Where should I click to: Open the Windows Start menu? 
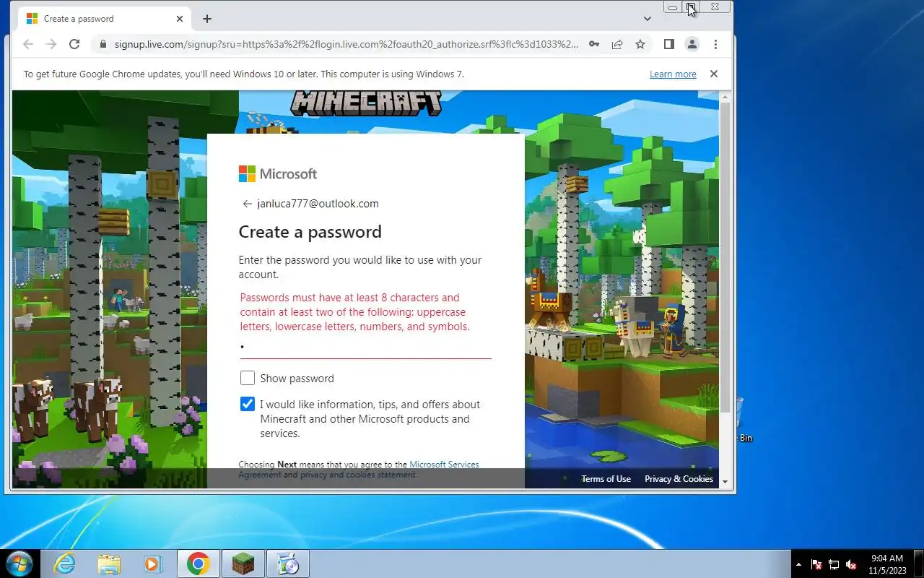click(x=19, y=564)
